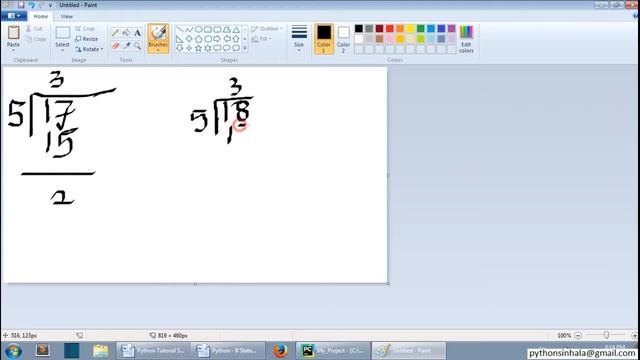Choose the Five-point star shape
Image resolution: width=640 pixels, height=360 pixels.
pos(198,48)
